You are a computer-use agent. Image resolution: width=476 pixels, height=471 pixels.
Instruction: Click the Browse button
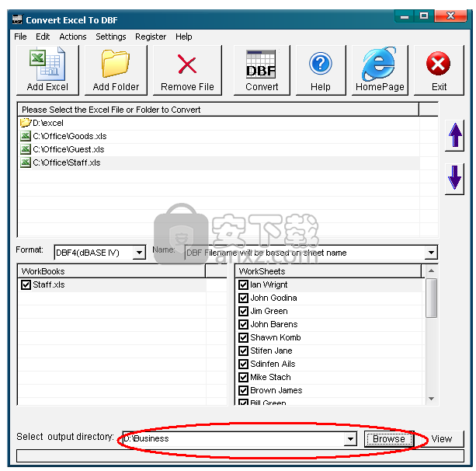click(x=389, y=439)
